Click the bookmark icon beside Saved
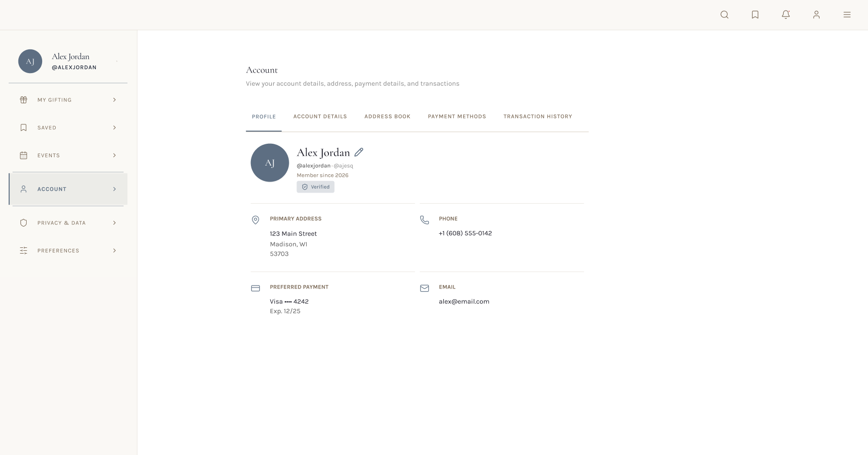Image resolution: width=868 pixels, height=455 pixels. click(x=23, y=127)
